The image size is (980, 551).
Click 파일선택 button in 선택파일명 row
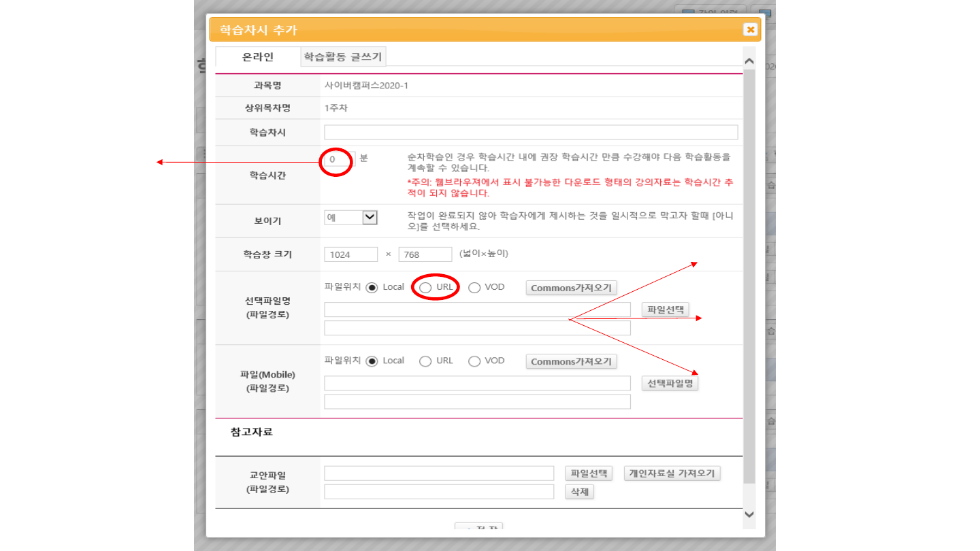665,310
